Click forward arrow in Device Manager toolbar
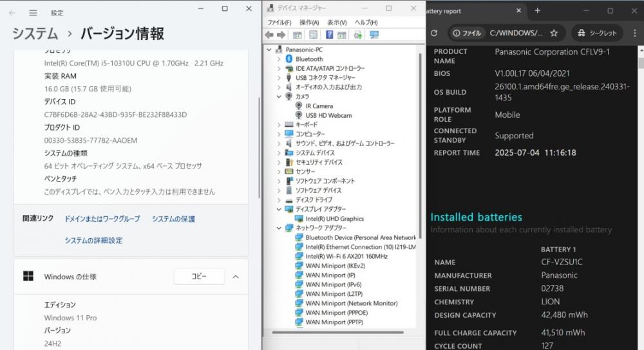Viewport: 644px width, 350px height. 281,35
